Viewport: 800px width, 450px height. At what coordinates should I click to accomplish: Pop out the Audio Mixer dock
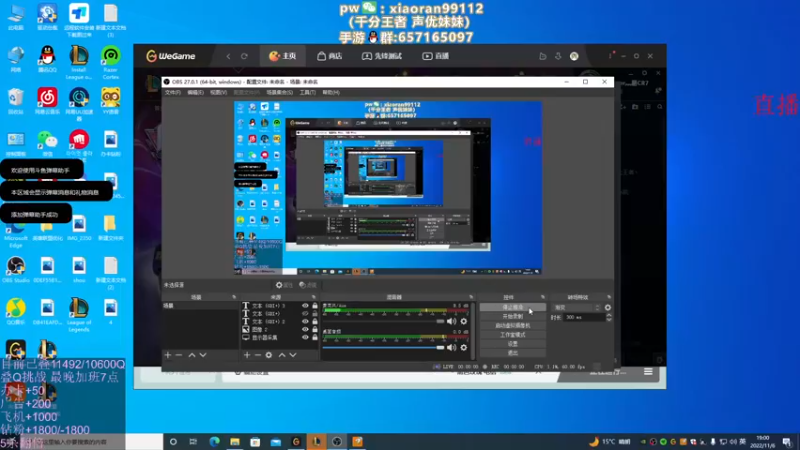(x=471, y=297)
